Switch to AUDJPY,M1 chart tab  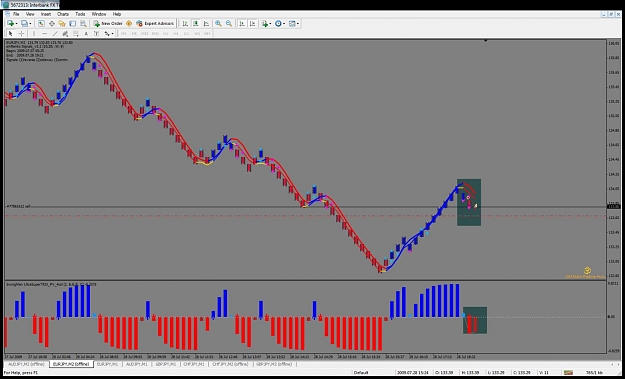pyautogui.click(x=137, y=364)
